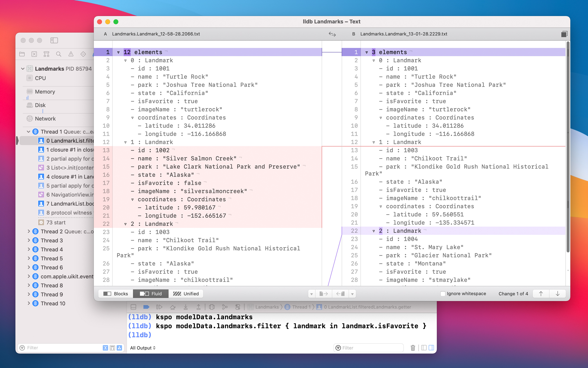The image size is (588, 368).
Task: Open the test navigator diamond icon
Action: pos(83,54)
